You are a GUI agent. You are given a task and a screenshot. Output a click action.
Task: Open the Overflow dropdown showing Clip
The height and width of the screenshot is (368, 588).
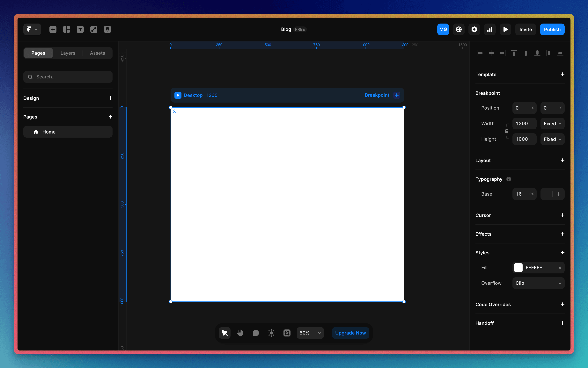[x=538, y=283]
